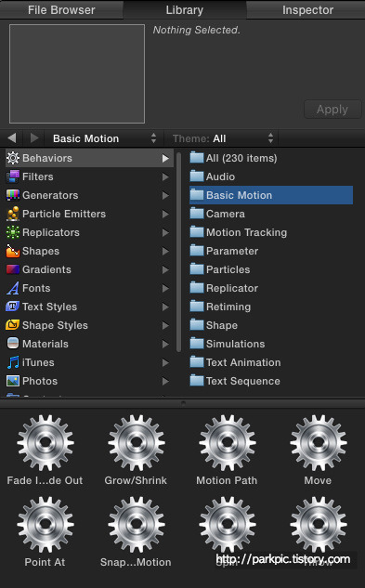Switch to the File Browser tab

click(61, 9)
